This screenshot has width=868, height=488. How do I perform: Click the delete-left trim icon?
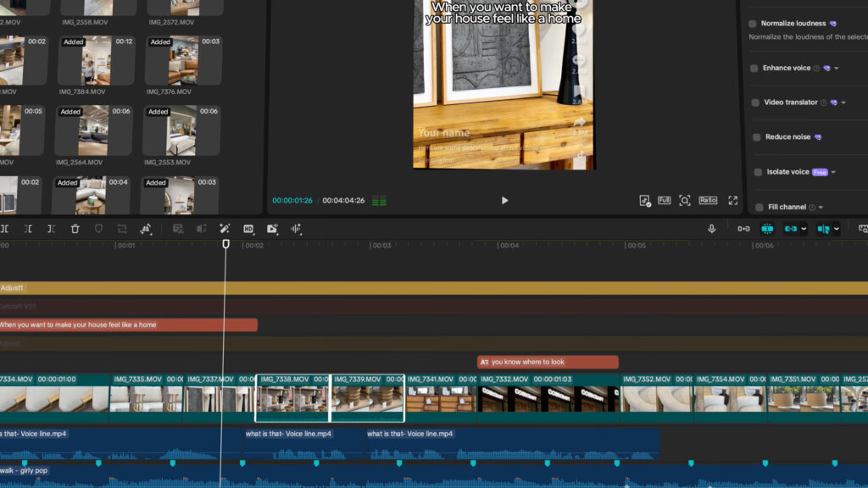click(x=28, y=229)
